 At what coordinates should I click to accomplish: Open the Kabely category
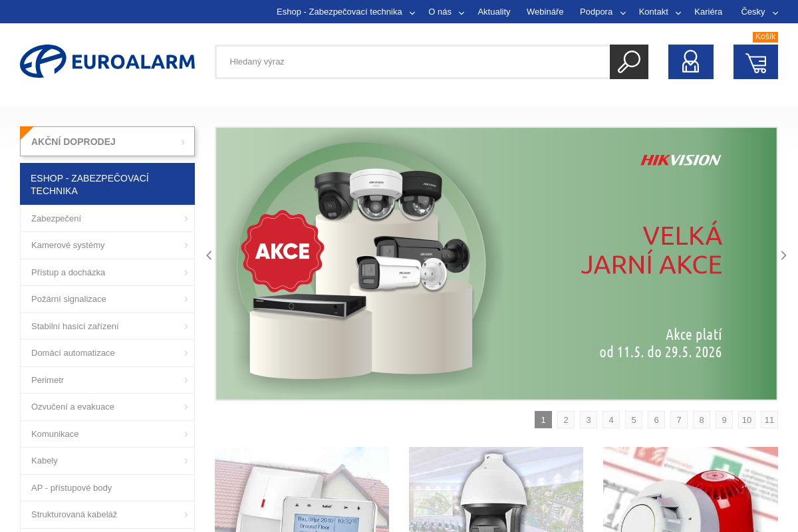point(107,461)
